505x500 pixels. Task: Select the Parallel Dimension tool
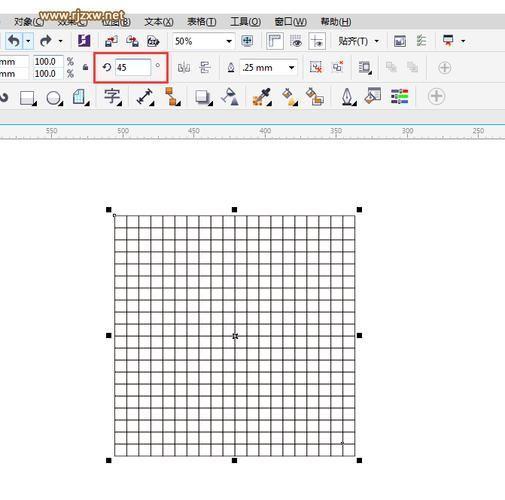click(x=145, y=97)
